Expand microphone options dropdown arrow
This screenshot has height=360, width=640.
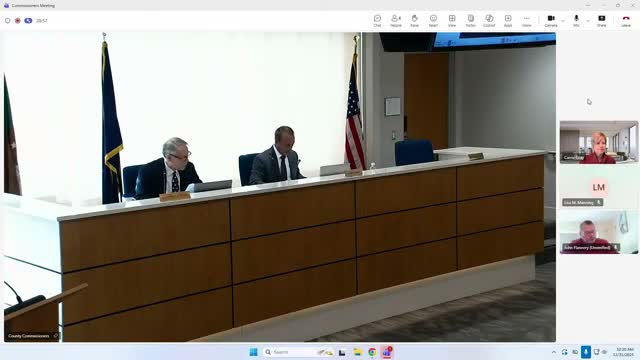[588, 20]
